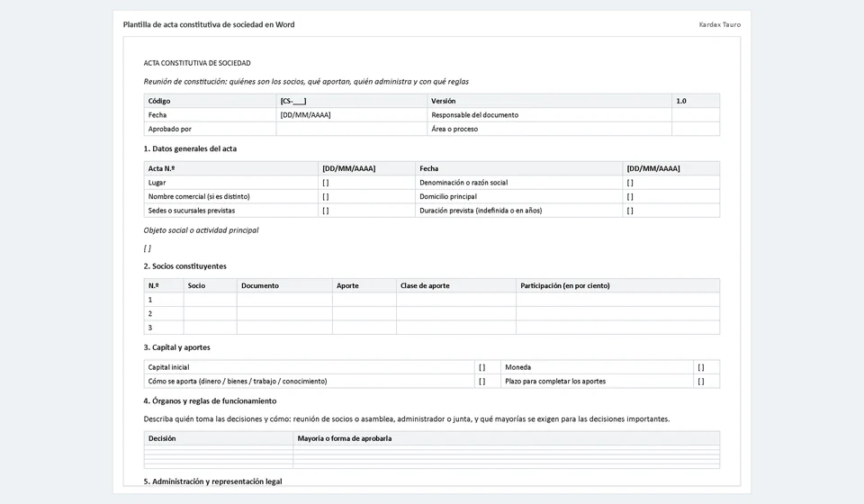Click the empty Socio cell in row 1
Screen dimensions: 864x504
tap(210, 300)
